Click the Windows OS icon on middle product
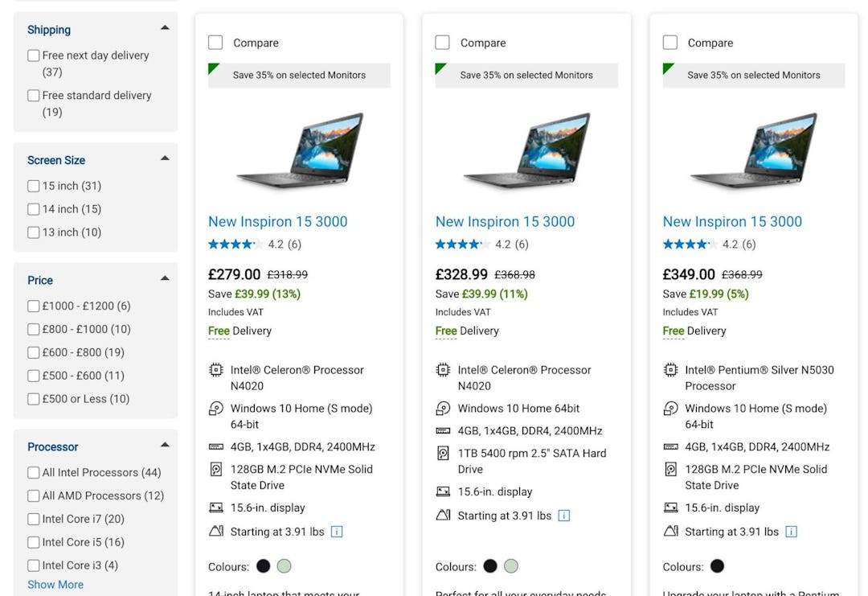 pos(443,409)
